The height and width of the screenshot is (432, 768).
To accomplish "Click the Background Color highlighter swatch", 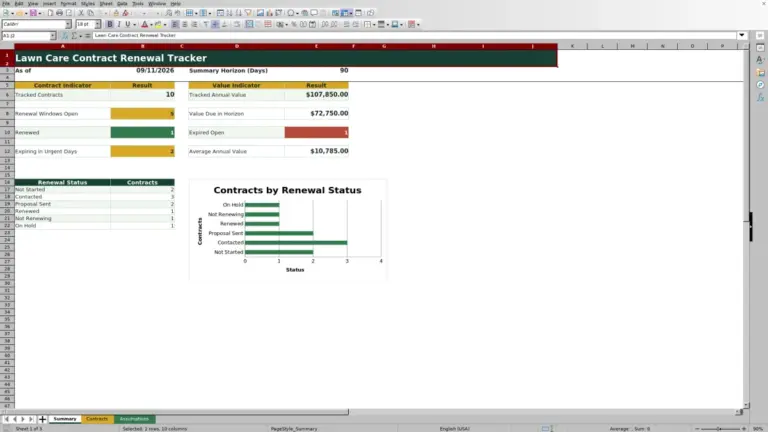I will pos(158,24).
